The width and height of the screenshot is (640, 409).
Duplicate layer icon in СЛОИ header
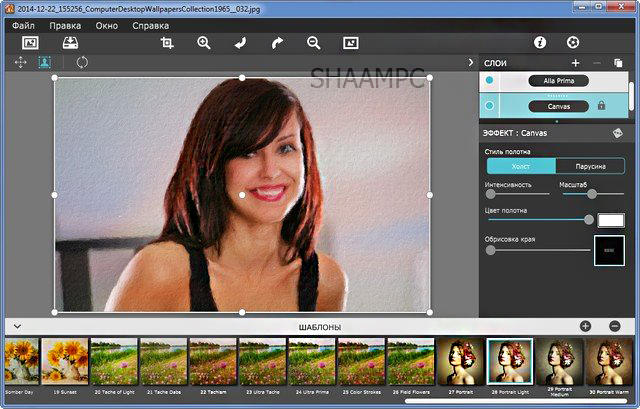tap(618, 63)
